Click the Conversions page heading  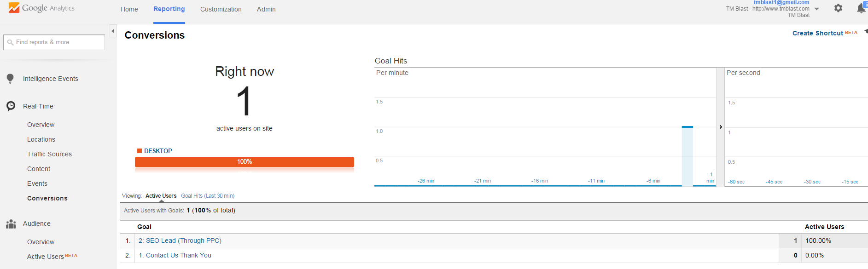(155, 35)
